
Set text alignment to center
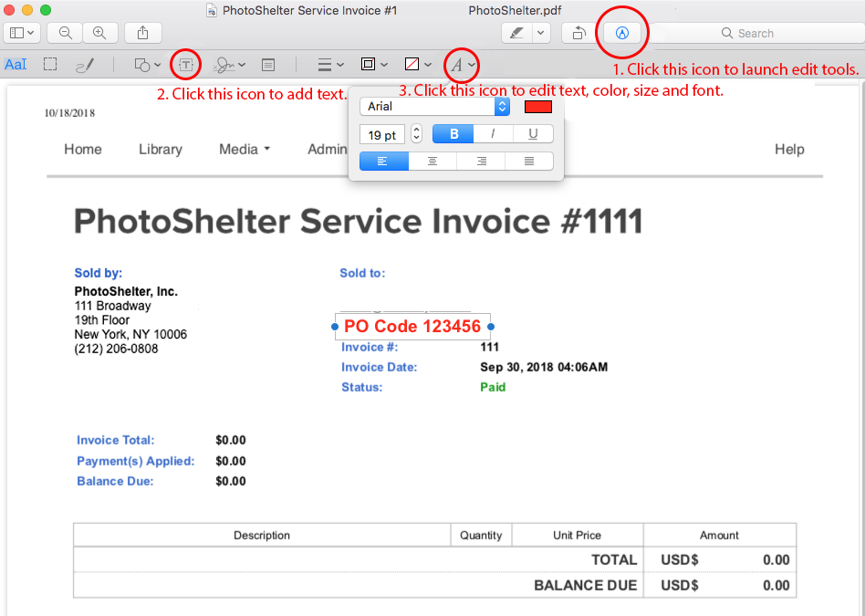tap(432, 162)
